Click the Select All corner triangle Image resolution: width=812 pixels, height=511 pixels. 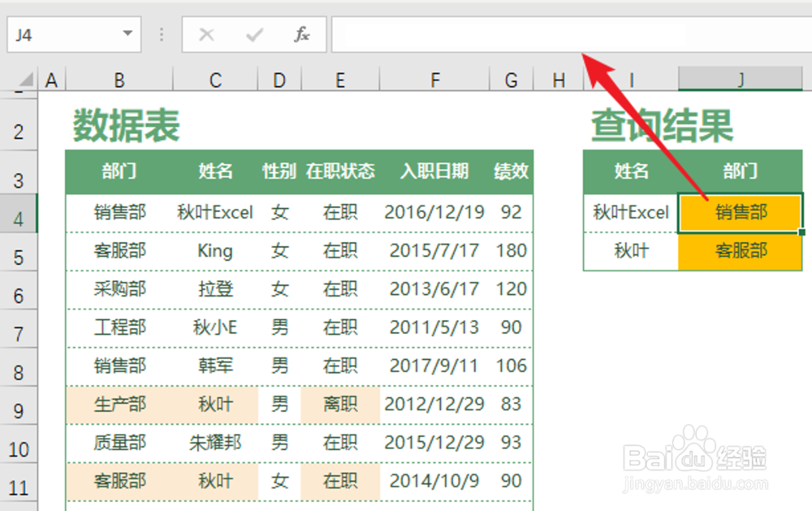pos(26,80)
